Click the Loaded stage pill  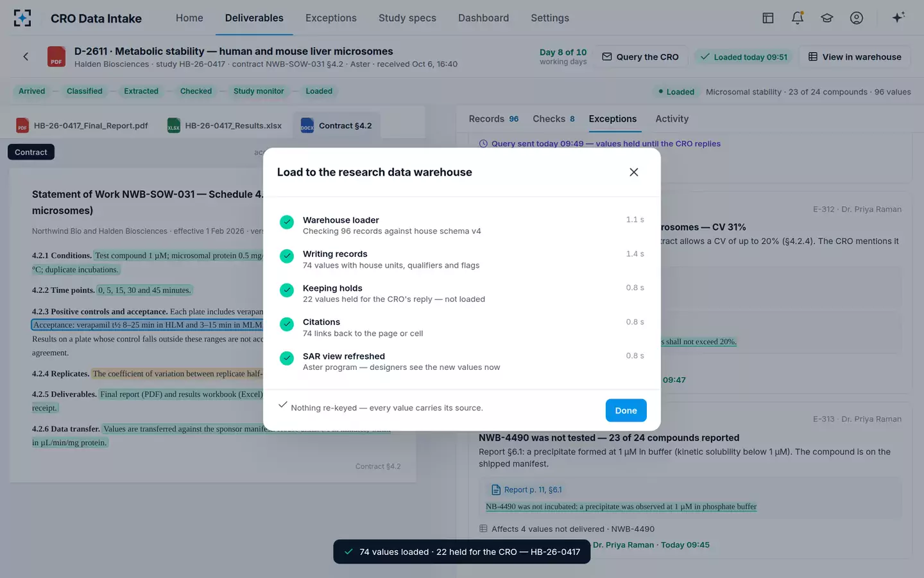[x=319, y=91]
